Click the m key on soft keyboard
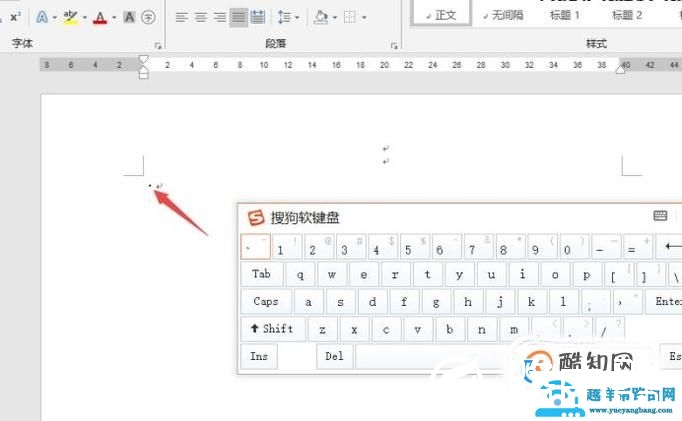The height and width of the screenshot is (421, 682). point(514,329)
